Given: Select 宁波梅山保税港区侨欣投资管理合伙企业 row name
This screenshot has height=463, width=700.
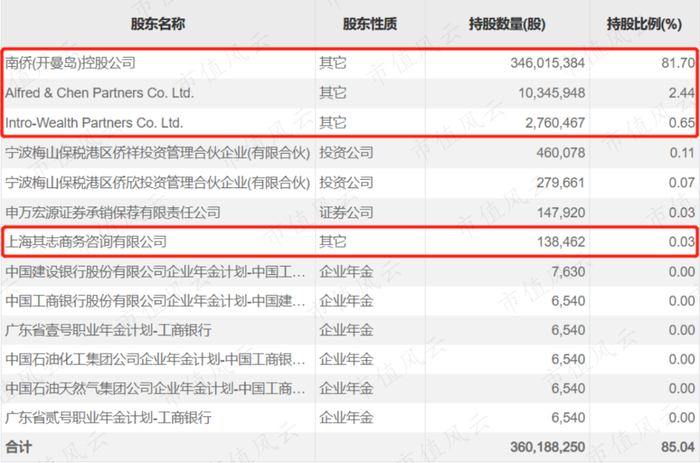Looking at the screenshot, I should coord(158,183).
